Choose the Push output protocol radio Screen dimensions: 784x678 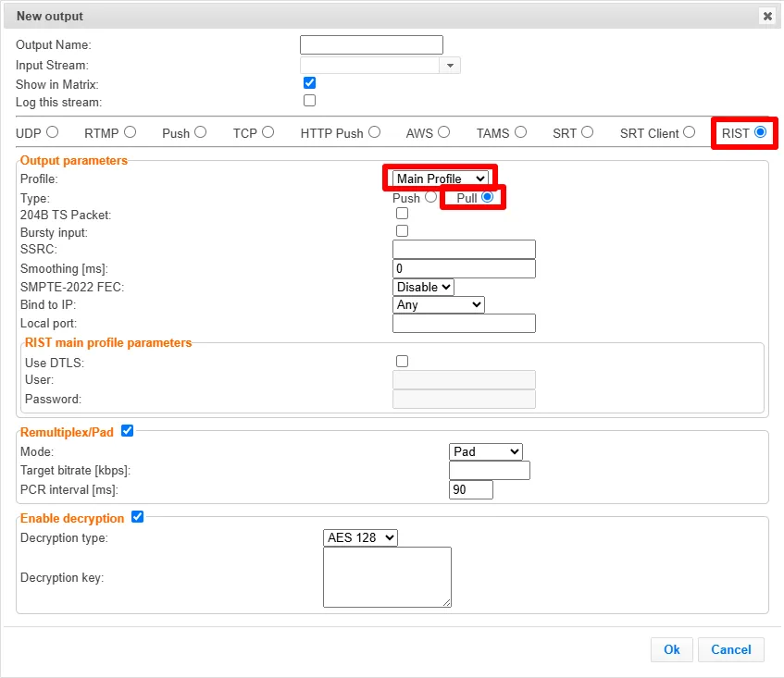201,132
